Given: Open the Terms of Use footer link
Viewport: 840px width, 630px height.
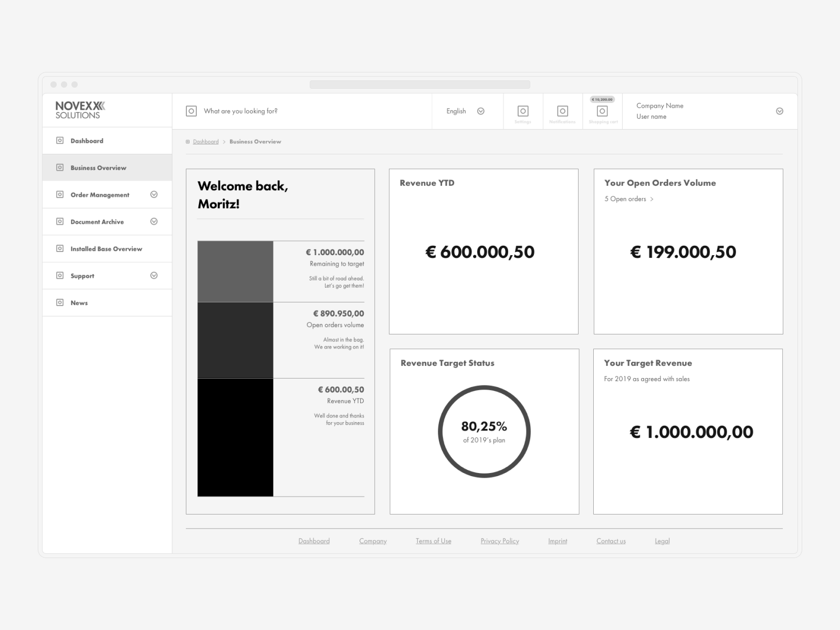Looking at the screenshot, I should pyautogui.click(x=434, y=541).
